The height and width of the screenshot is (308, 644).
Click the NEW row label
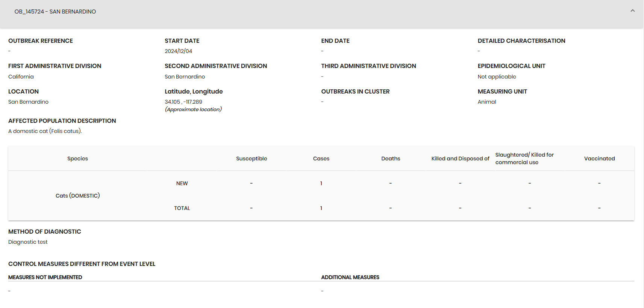click(182, 183)
